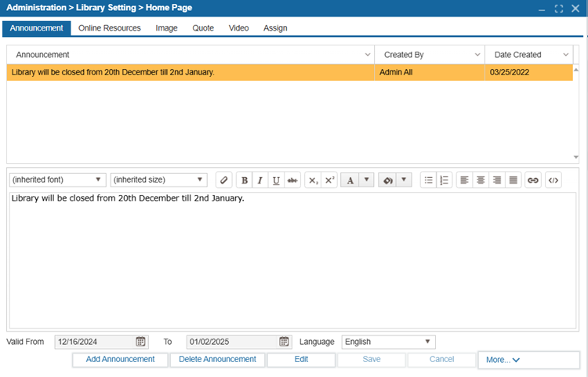Viewport: 588px width, 377px height.
Task: Click Delete Announcement
Action: [217, 360]
